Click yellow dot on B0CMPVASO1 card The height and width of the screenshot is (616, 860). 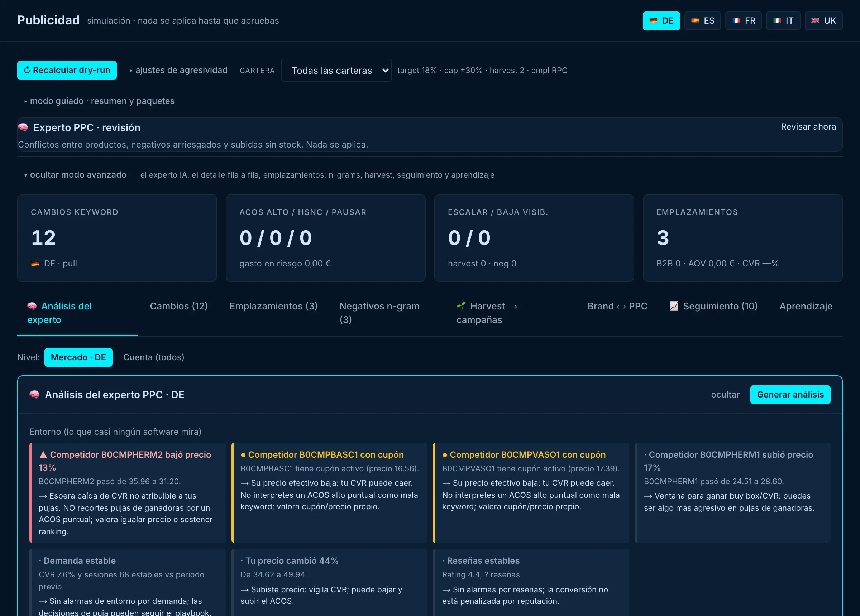445,455
